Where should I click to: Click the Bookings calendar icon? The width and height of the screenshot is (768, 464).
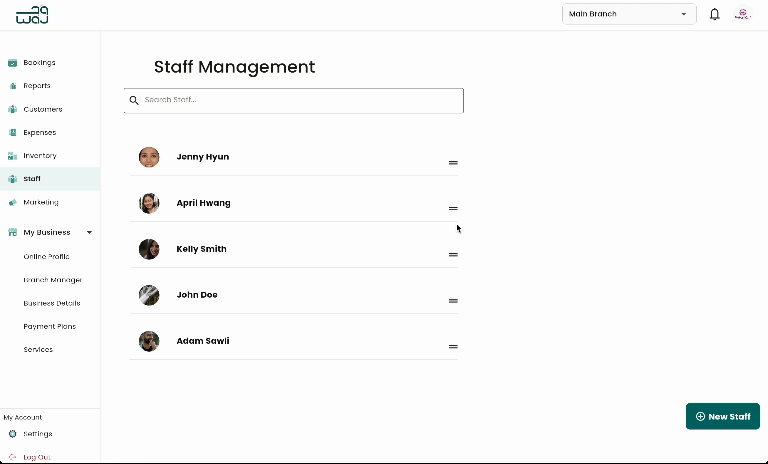(13, 63)
